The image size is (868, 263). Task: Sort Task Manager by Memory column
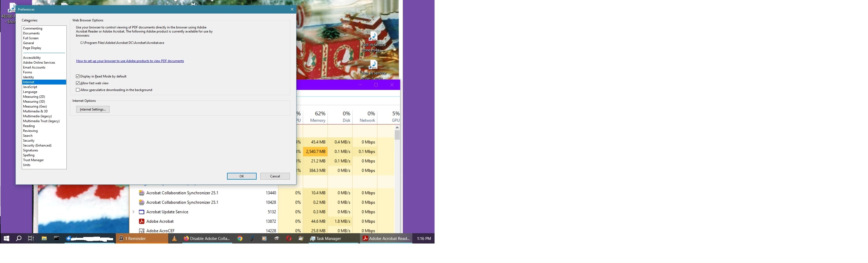(x=316, y=117)
